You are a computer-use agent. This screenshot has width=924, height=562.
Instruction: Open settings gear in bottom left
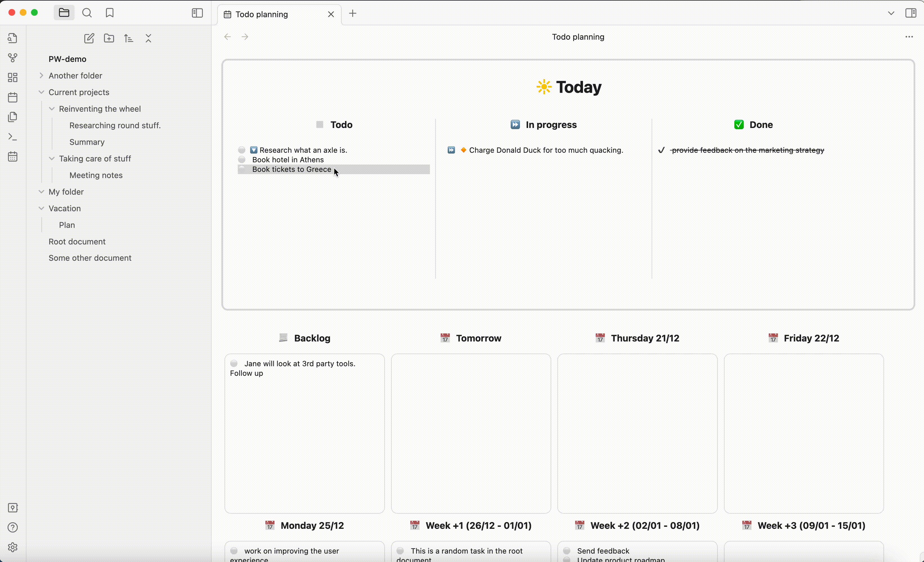click(x=13, y=547)
